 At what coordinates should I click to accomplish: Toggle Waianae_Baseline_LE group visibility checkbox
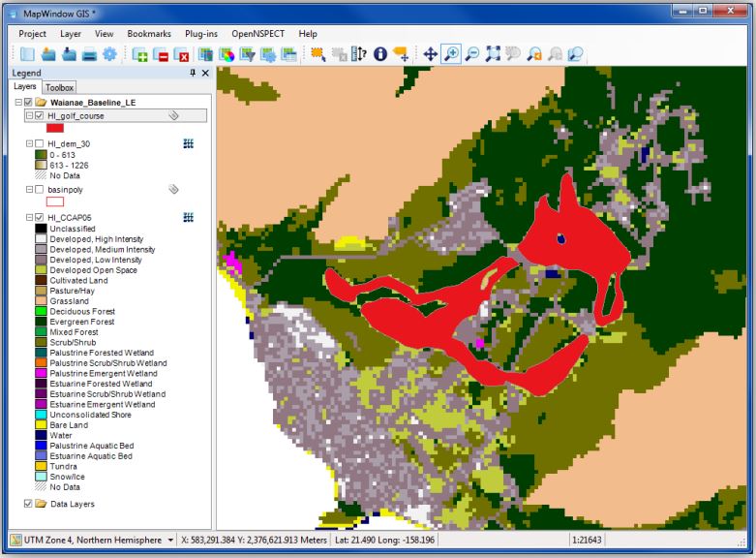click(x=28, y=103)
